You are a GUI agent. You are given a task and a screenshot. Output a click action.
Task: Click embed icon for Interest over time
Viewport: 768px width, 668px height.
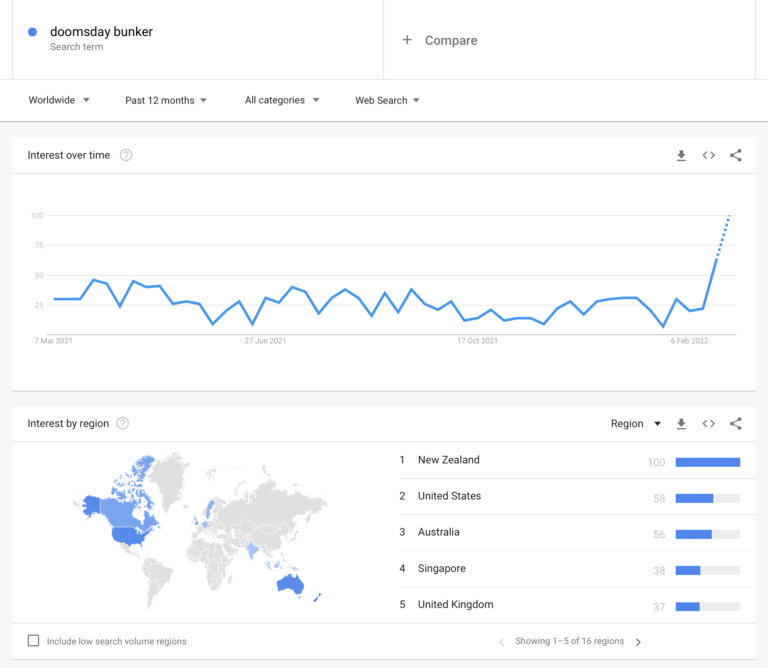click(708, 155)
